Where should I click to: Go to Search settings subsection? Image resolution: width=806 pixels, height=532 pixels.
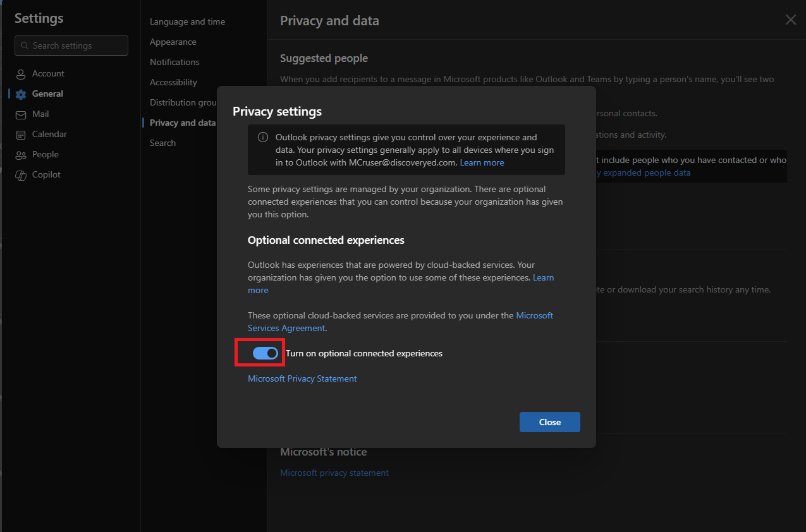tap(162, 143)
